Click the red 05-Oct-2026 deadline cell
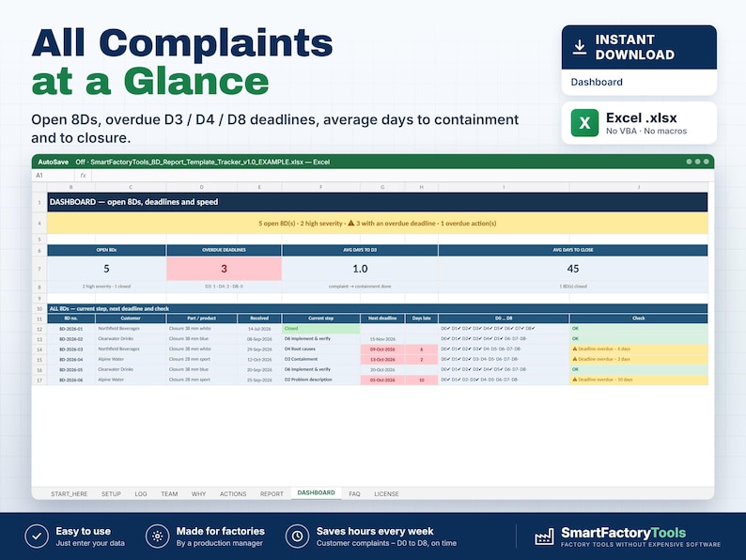This screenshot has height=560, width=746. pyautogui.click(x=382, y=381)
